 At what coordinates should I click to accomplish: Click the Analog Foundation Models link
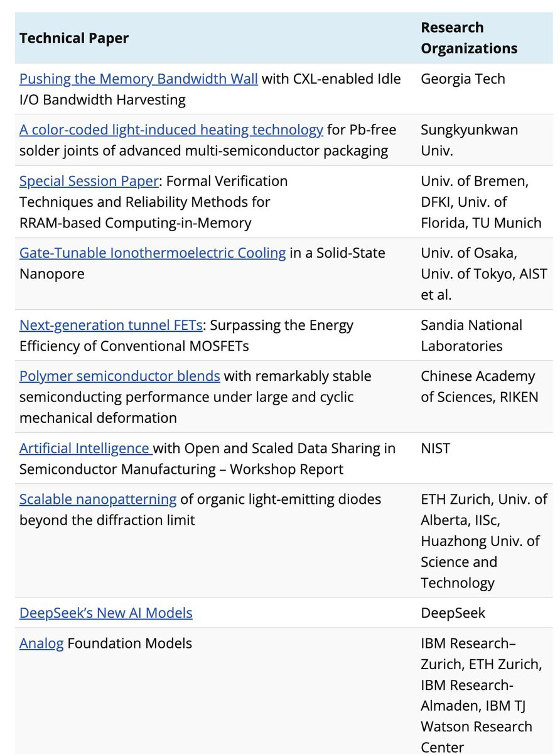pos(41,644)
